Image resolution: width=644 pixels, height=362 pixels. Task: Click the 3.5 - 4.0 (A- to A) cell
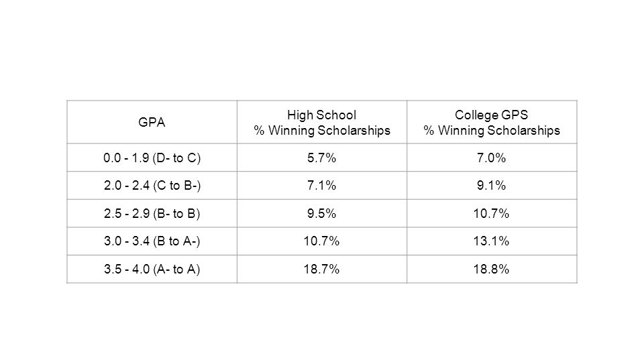click(x=152, y=269)
